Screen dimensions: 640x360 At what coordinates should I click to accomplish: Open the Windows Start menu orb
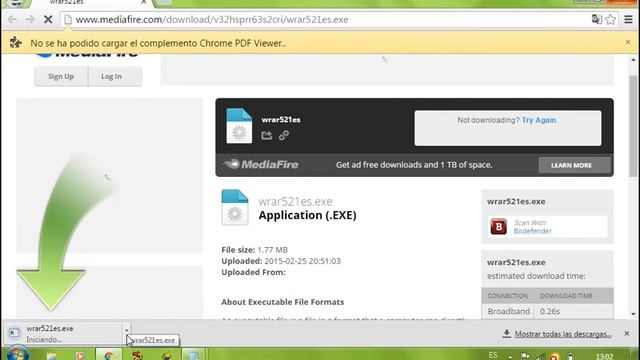[x=18, y=354]
